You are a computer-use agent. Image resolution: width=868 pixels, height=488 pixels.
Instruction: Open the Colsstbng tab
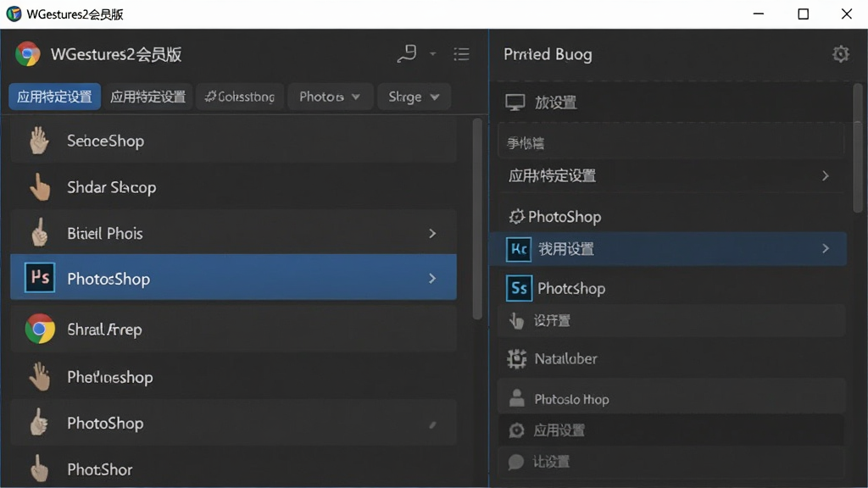tap(240, 97)
